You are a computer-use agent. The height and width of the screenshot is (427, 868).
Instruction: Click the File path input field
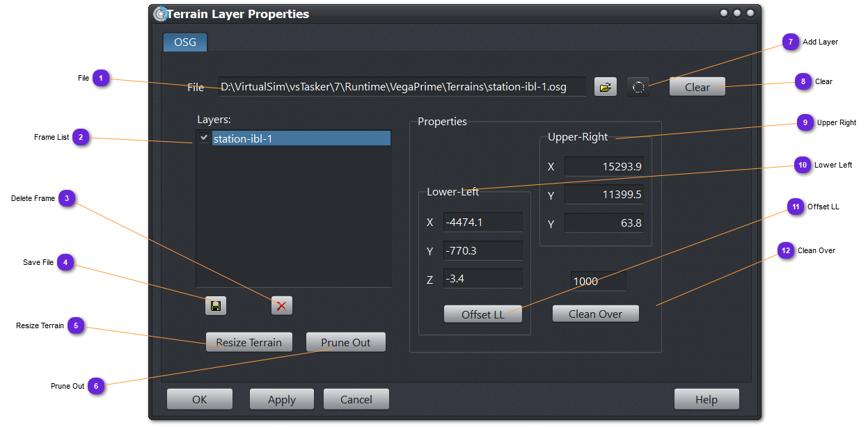point(402,87)
